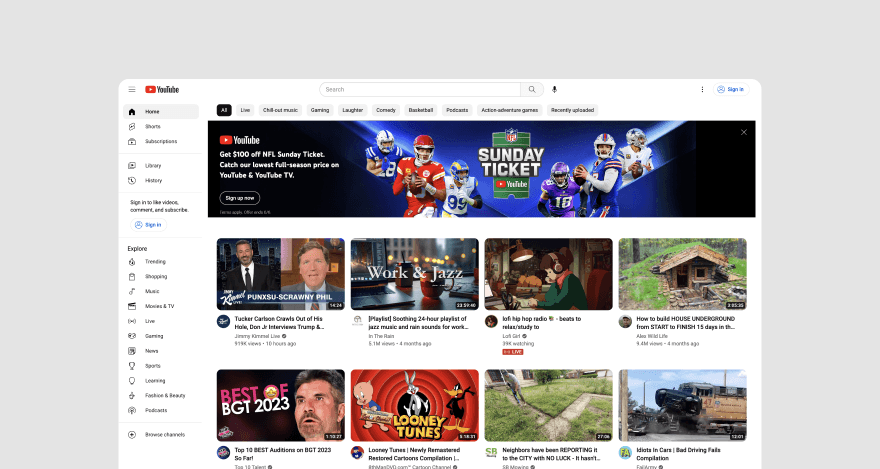Open title 'lofi hip hop radio - beats to relax/study to'
The width and height of the screenshot is (880, 469).
[542, 323]
